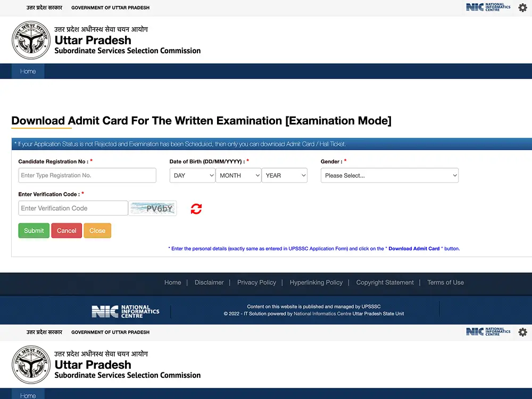Expand the DAY dropdown
Screen dimensions: 532x399
tap(192, 176)
